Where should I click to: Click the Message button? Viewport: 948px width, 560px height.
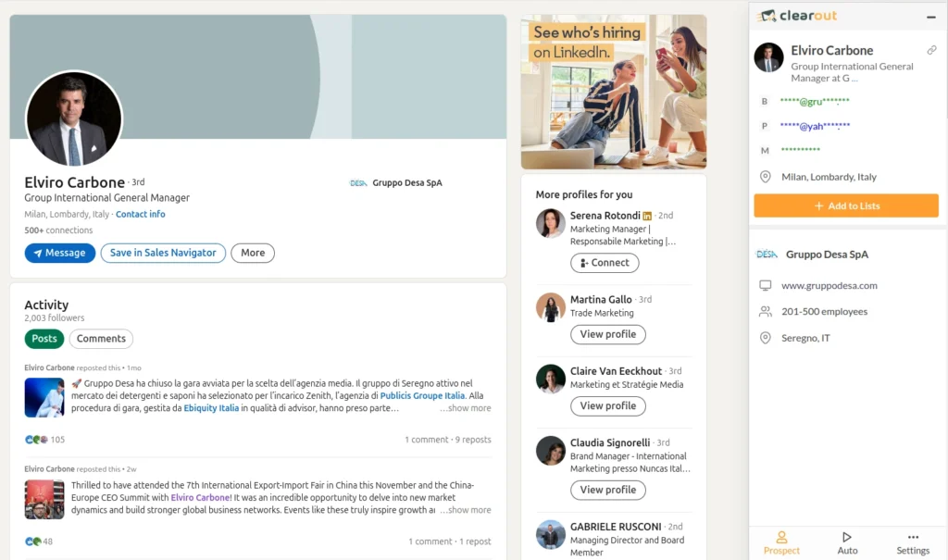60,253
